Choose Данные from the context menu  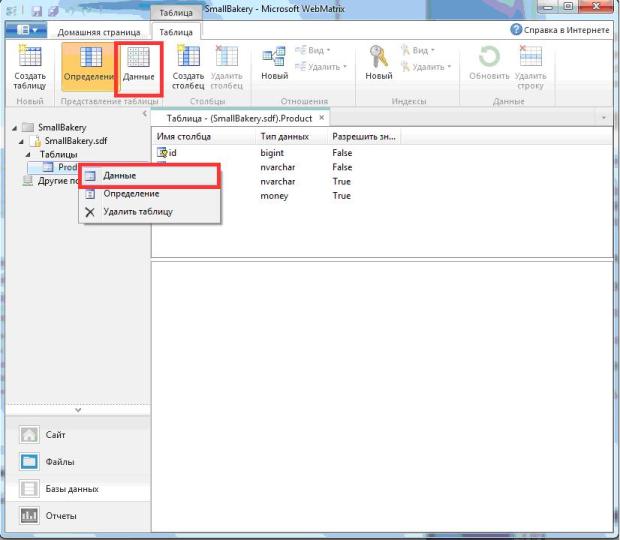click(149, 176)
